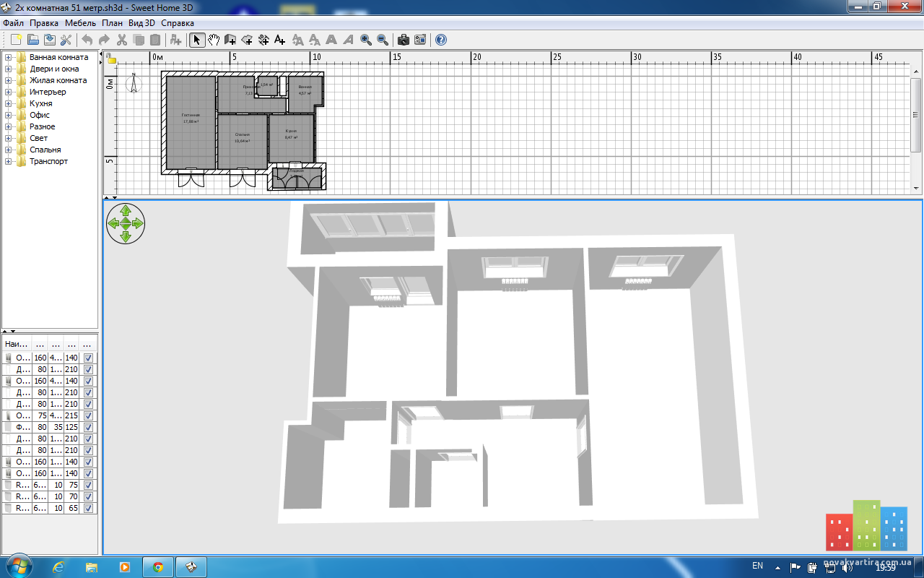924x578 pixels.
Task: Rotate 3D view right with right arrow
Action: [x=139, y=223]
